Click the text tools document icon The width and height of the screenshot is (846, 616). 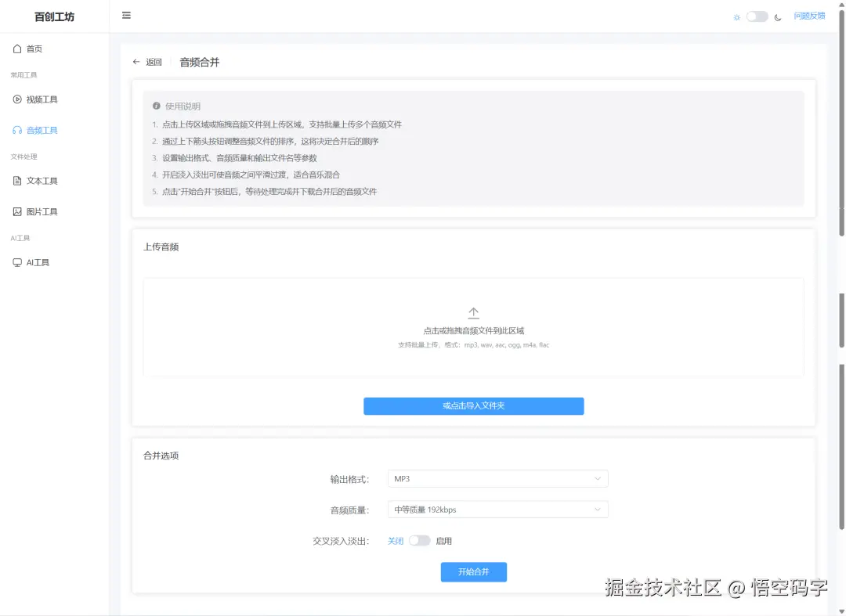(16, 181)
